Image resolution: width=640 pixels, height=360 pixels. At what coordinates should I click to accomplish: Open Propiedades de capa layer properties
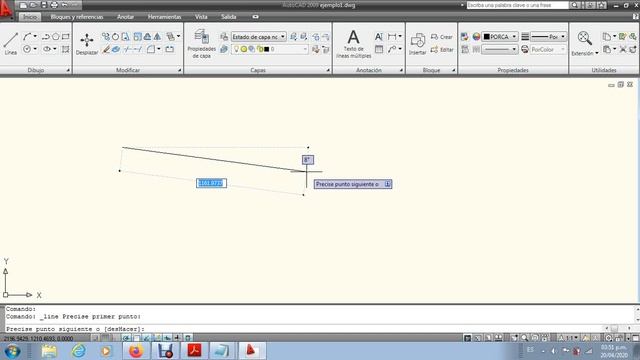(202, 44)
